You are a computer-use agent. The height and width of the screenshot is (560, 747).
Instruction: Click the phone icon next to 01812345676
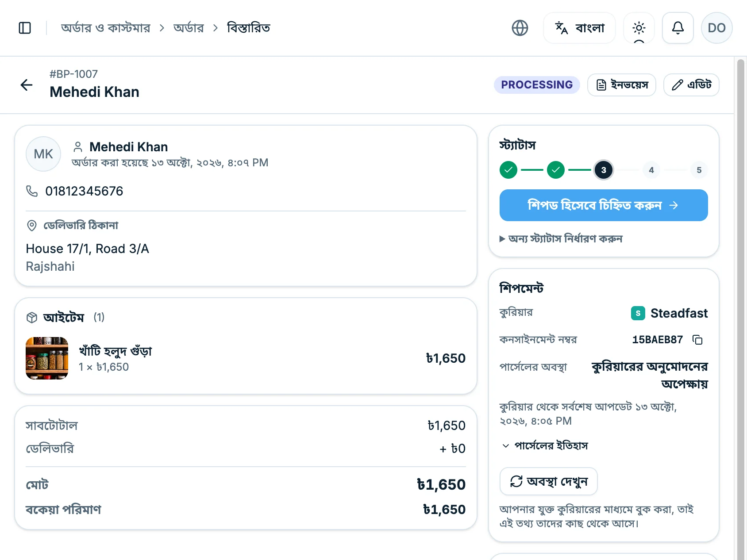[x=32, y=191]
